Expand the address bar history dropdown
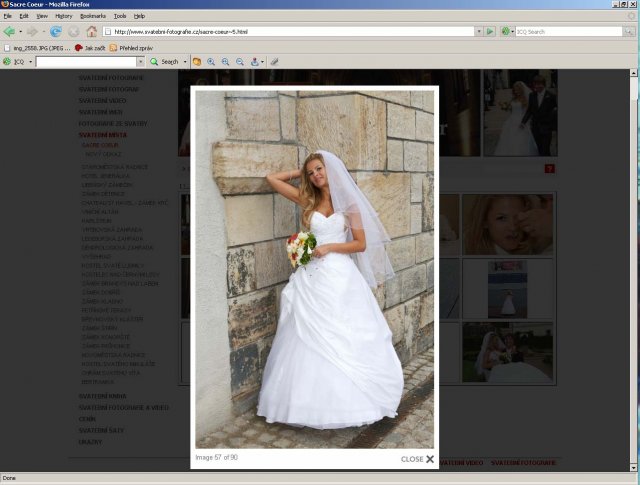Image resolution: width=640 pixels, height=485 pixels. [x=477, y=32]
